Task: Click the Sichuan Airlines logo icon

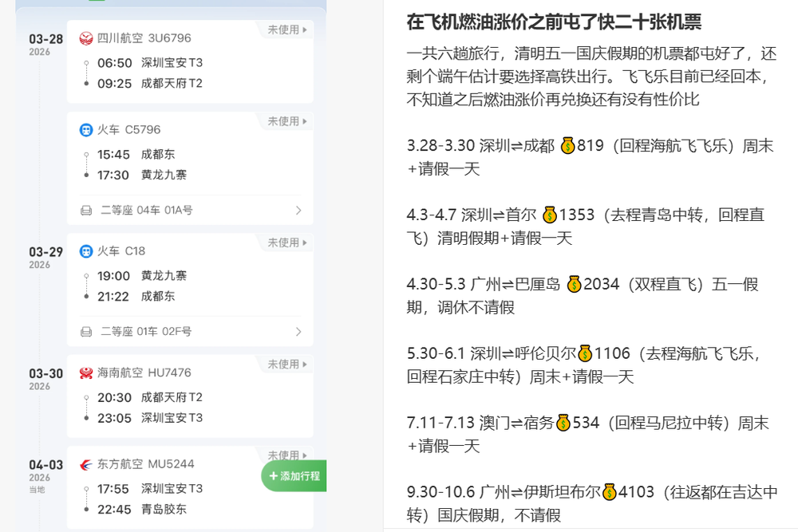Action: [x=86, y=38]
